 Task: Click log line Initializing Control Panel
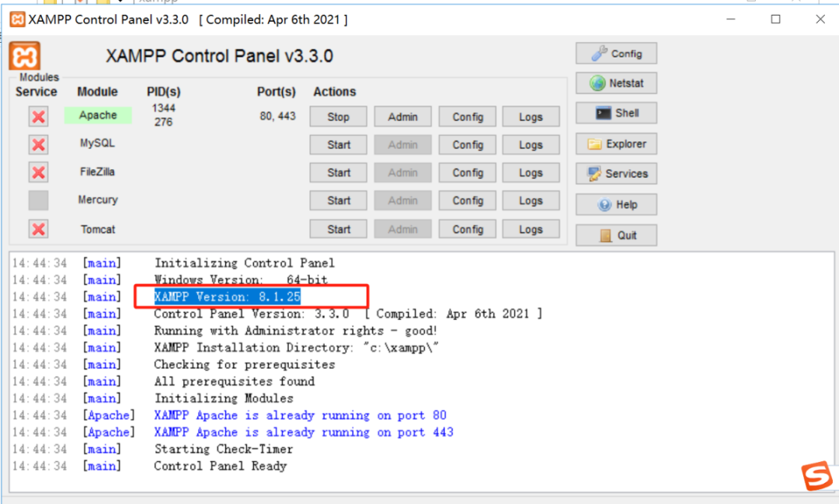tap(245, 262)
